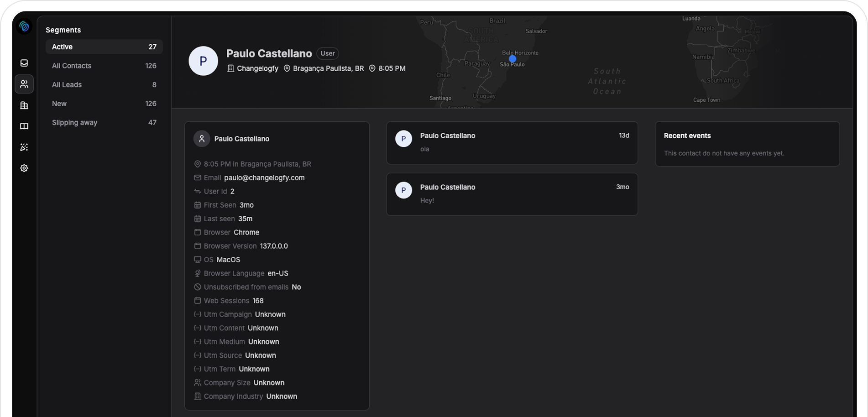Open the Slipping away segment
This screenshot has height=417, width=868.
point(104,123)
